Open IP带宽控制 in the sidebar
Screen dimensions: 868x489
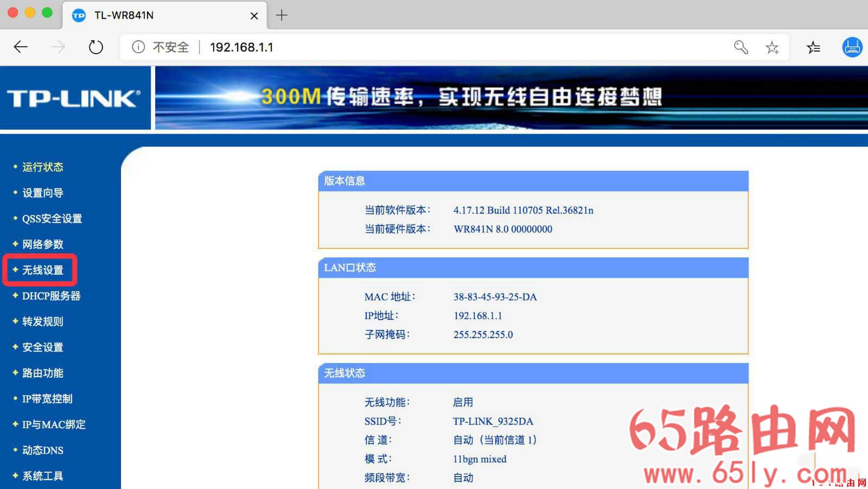tap(47, 399)
